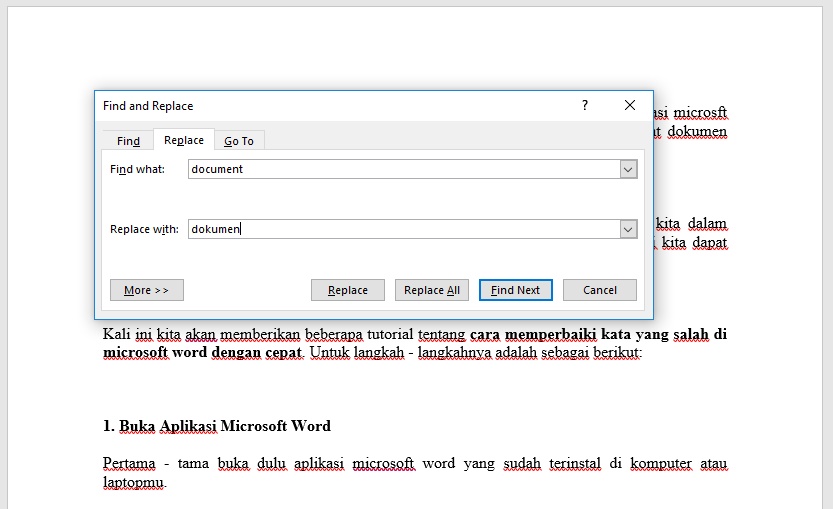Viewport: 833px width, 509px height.
Task: Open the Help question mark in dialog
Action: point(585,105)
